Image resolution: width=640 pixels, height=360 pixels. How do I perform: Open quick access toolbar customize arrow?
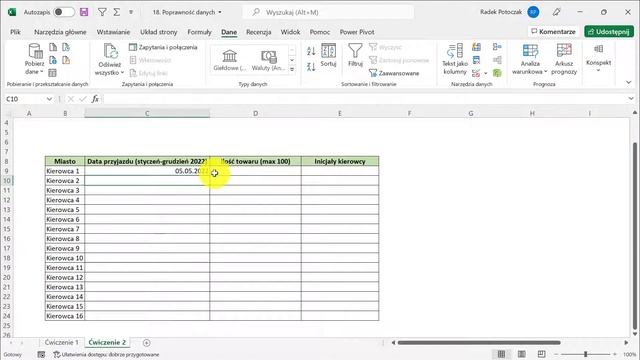click(131, 12)
